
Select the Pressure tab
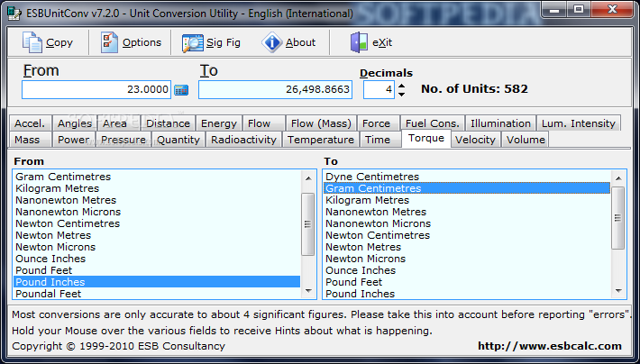point(123,140)
